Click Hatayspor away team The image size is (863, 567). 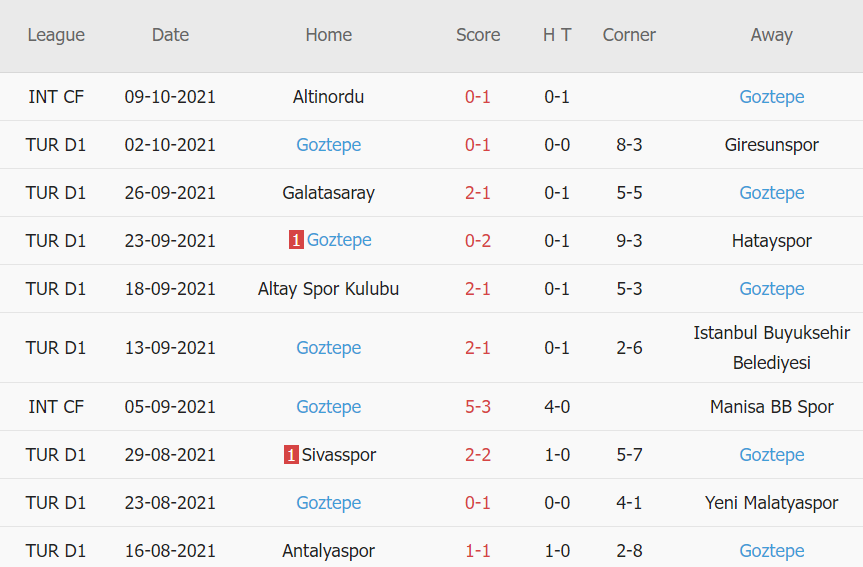771,241
